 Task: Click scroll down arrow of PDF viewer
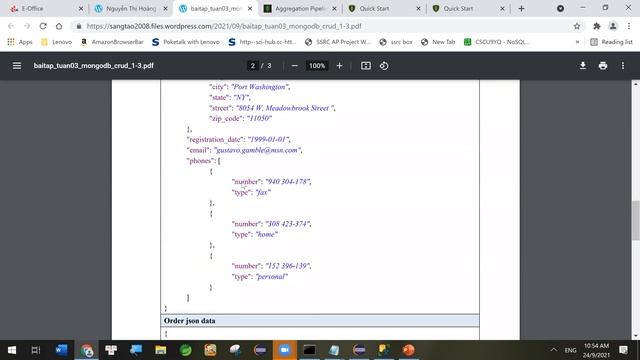click(x=636, y=336)
